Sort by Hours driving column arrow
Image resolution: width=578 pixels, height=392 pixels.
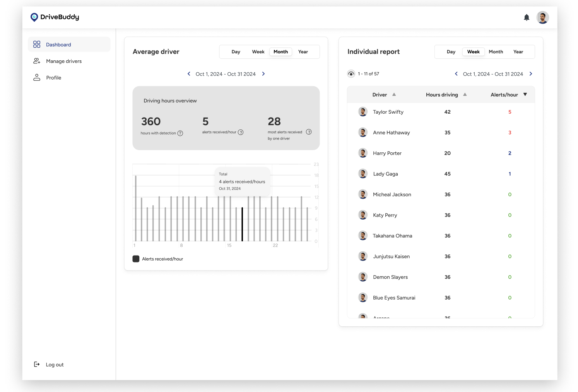465,94
